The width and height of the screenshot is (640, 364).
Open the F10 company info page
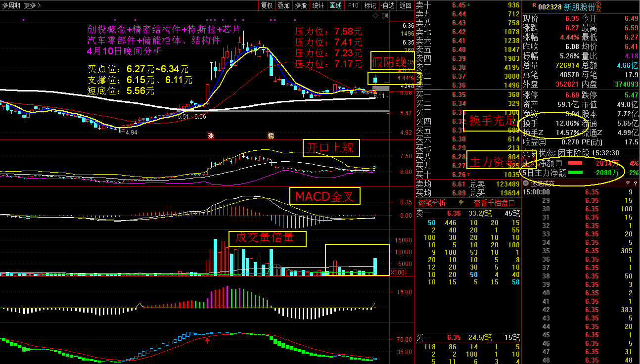pyautogui.click(x=353, y=5)
